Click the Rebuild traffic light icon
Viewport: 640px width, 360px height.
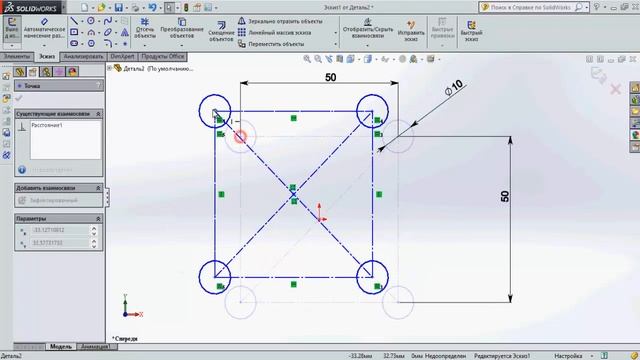pos(186,7)
